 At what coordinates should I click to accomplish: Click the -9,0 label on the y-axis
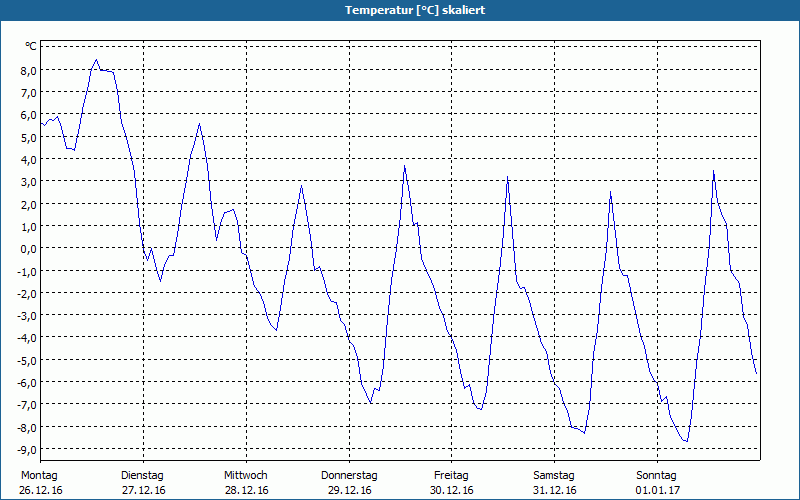coord(28,449)
